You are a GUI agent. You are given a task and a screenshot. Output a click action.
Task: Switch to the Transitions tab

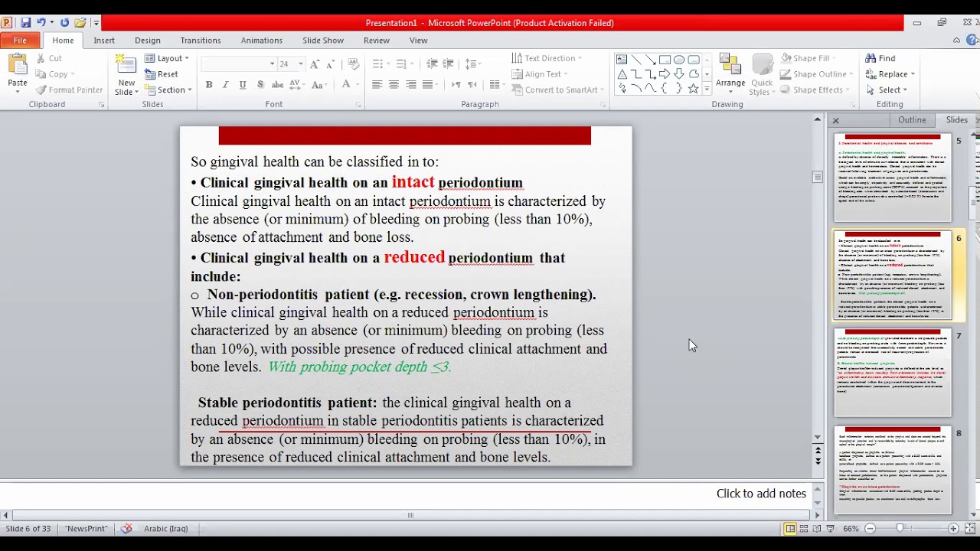tap(201, 41)
